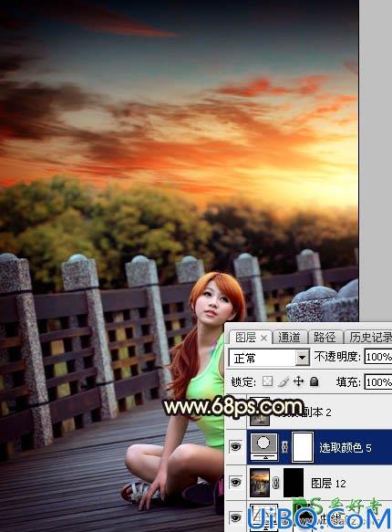Image resolution: width=392 pixels, height=532 pixels.
Task: Click the link icon on 选取颜色 5
Action: (x=284, y=447)
